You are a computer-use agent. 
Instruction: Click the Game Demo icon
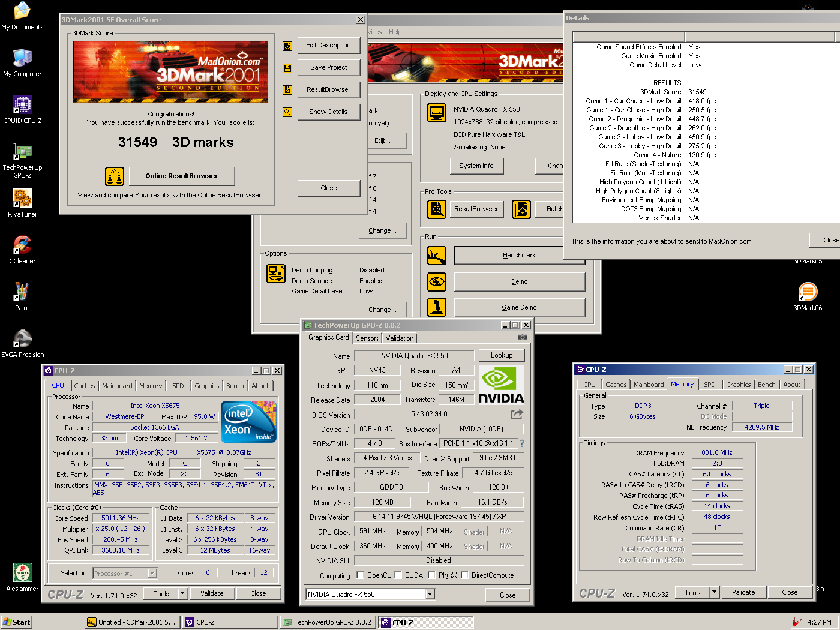click(x=437, y=307)
